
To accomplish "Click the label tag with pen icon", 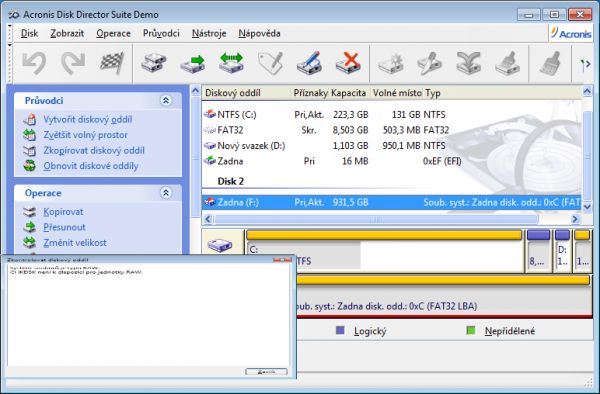I will [271, 63].
